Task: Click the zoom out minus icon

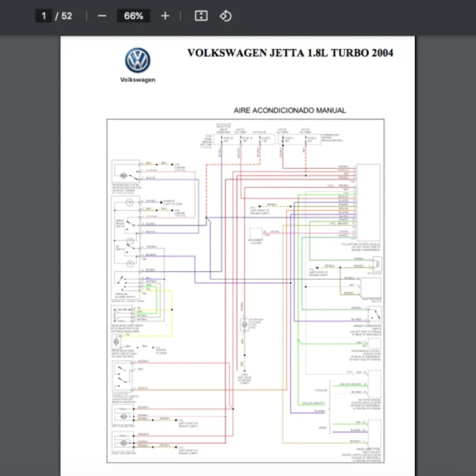Action: point(102,16)
